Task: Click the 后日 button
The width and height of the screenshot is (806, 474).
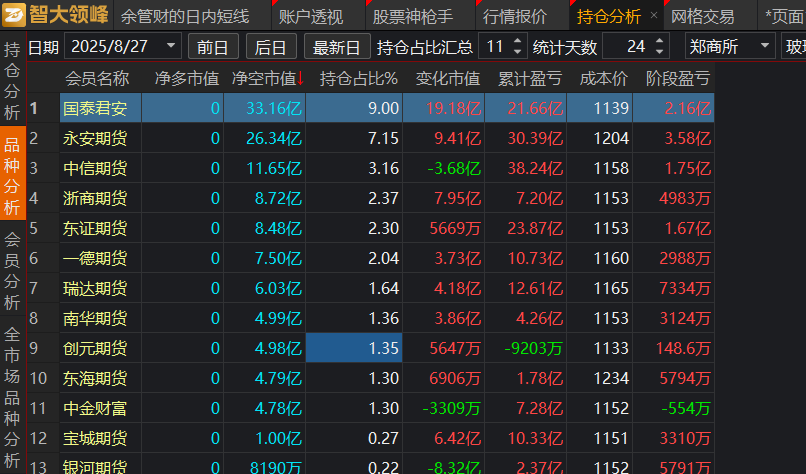Action: 271,47
